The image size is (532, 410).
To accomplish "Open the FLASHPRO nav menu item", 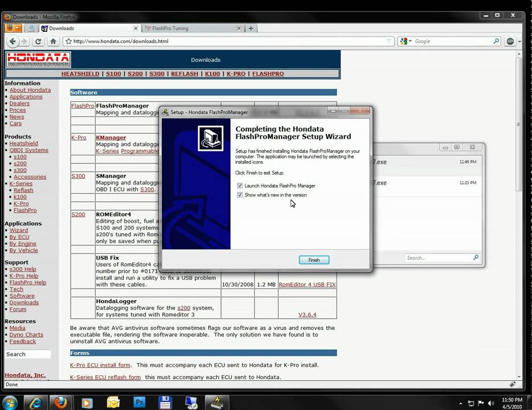I will [268, 73].
